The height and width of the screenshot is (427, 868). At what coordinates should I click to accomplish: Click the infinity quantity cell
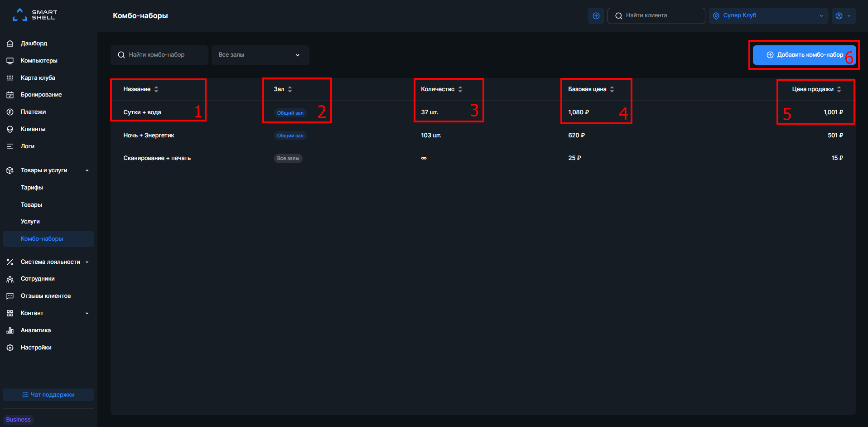[424, 158]
